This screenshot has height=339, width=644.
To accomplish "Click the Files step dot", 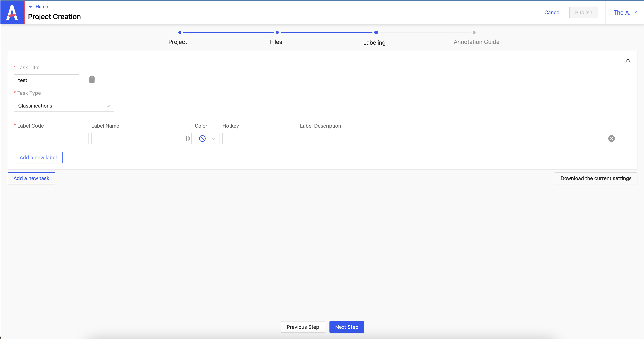I will pos(277,32).
